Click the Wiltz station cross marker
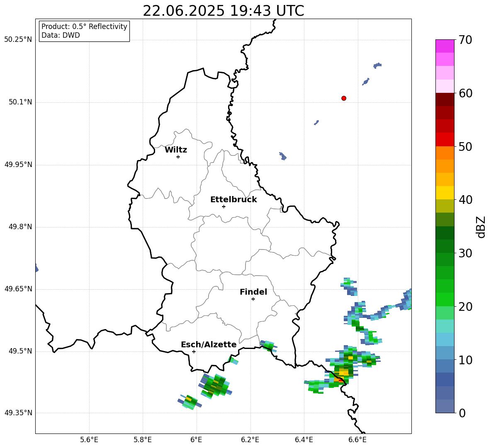The width and height of the screenshot is (491, 448). (x=178, y=157)
